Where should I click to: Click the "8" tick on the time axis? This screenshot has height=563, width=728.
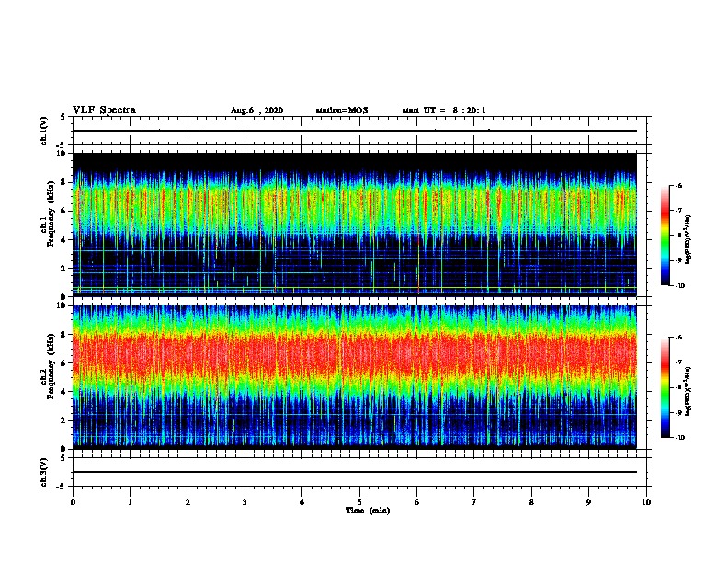tap(531, 502)
